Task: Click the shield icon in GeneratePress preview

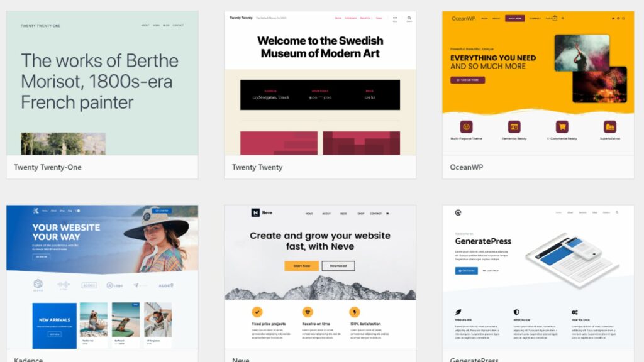Action: [516, 312]
